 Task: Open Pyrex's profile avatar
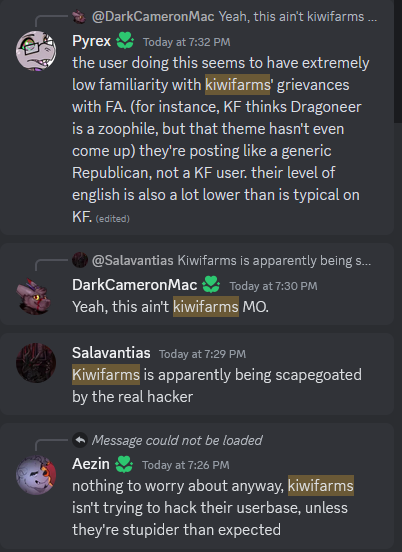[36, 51]
